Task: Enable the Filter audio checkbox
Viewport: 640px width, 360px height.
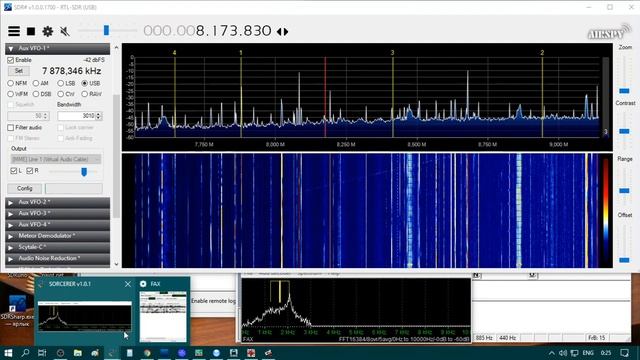Action: click(11, 128)
